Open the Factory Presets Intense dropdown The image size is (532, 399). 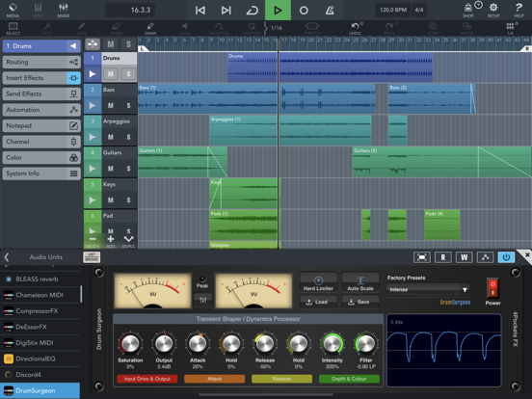coord(428,289)
